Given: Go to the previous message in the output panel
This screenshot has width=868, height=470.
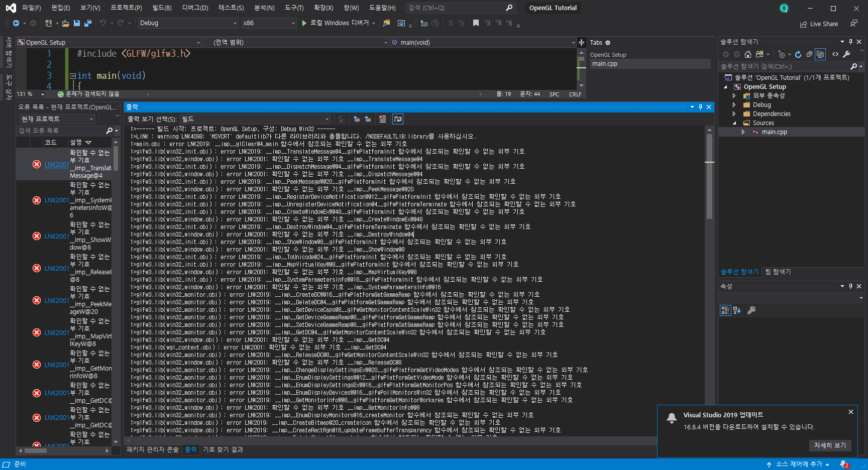Looking at the screenshot, I should click(x=357, y=119).
